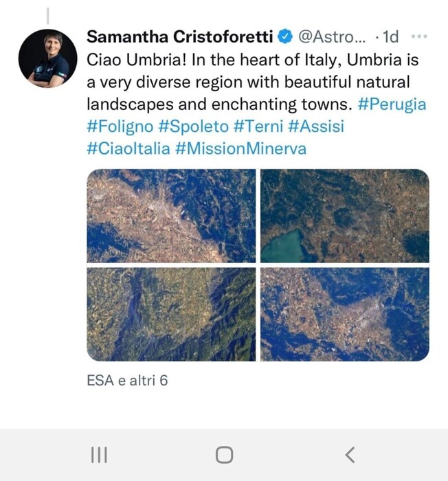Open the #CiaoItalia hashtag
Viewport: 448px width, 481px height.
pyautogui.click(x=128, y=149)
